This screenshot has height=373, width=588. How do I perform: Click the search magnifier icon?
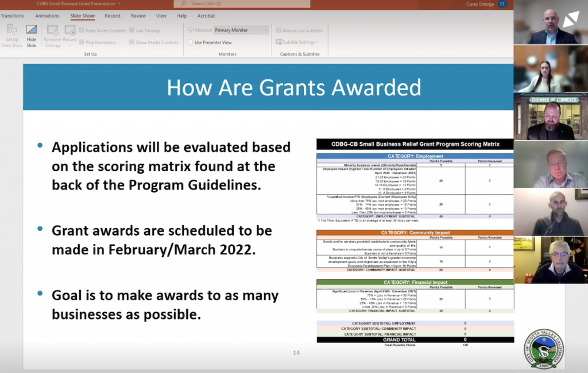pyautogui.click(x=185, y=3)
